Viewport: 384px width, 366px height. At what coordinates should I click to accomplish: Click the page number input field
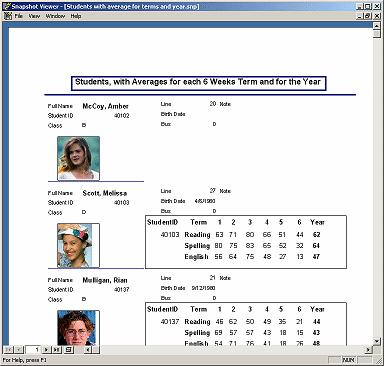pyautogui.click(x=33, y=349)
